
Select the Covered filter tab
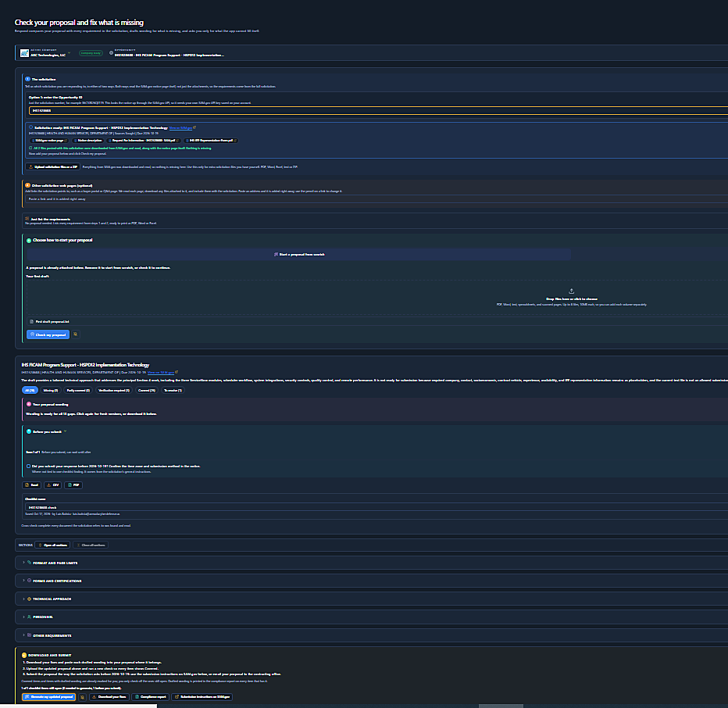pos(146,390)
